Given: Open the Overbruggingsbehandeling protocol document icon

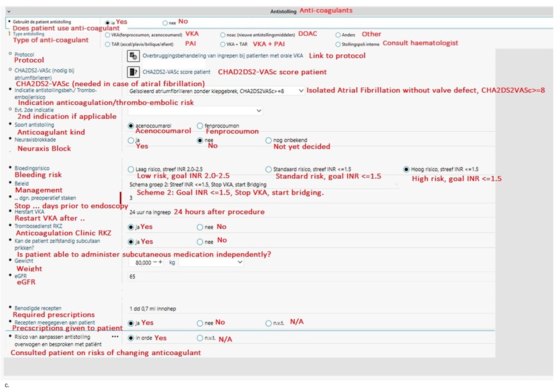Looking at the screenshot, I should pos(133,56).
